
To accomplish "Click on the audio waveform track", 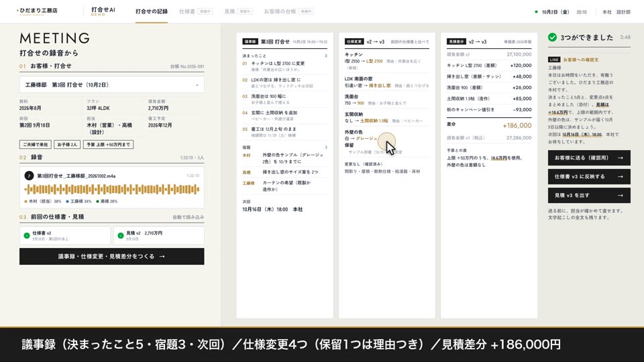I will tap(112, 189).
